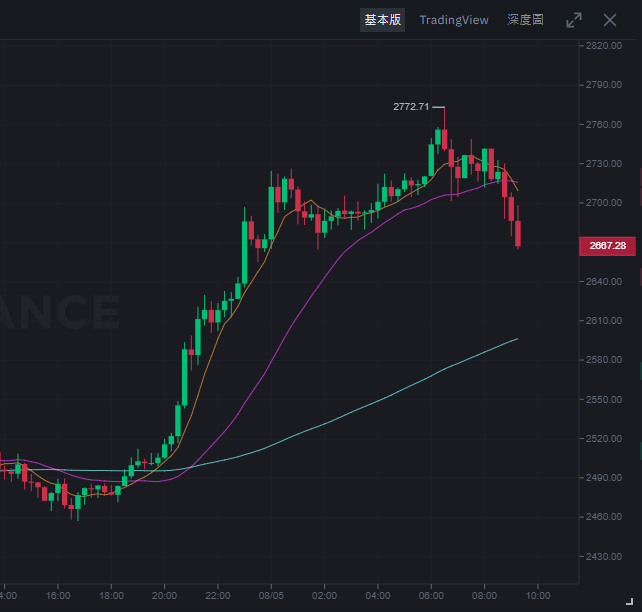
Task: Open the TradingView chart tab
Action: [454, 20]
